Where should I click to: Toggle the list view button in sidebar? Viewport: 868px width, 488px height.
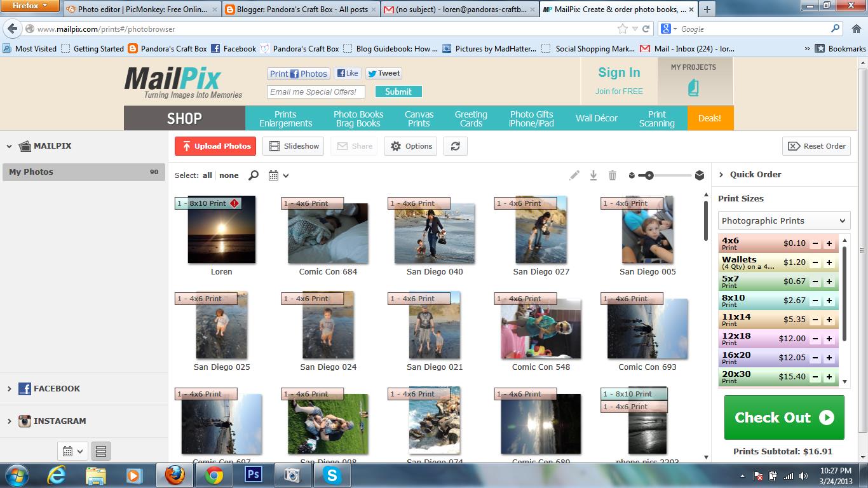(100, 451)
